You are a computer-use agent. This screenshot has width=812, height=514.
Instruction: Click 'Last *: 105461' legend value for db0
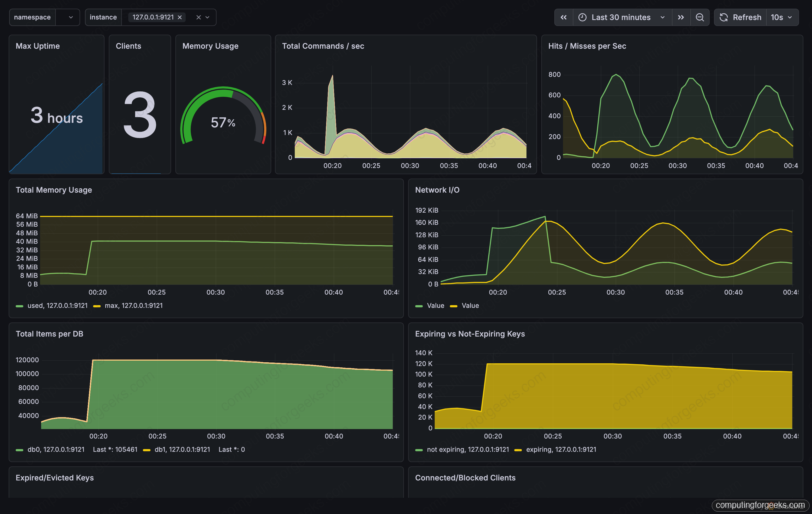pos(115,449)
